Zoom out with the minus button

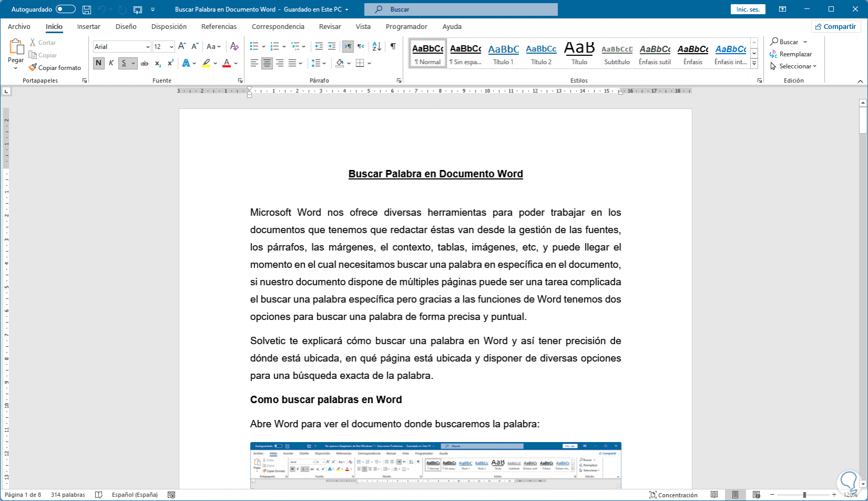click(772, 495)
